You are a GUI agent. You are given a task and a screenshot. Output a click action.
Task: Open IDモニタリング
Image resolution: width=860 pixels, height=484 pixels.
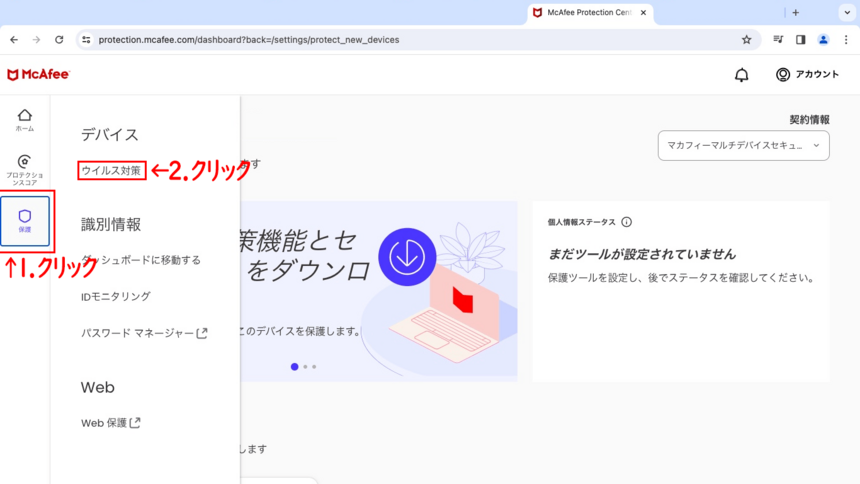[x=116, y=297]
